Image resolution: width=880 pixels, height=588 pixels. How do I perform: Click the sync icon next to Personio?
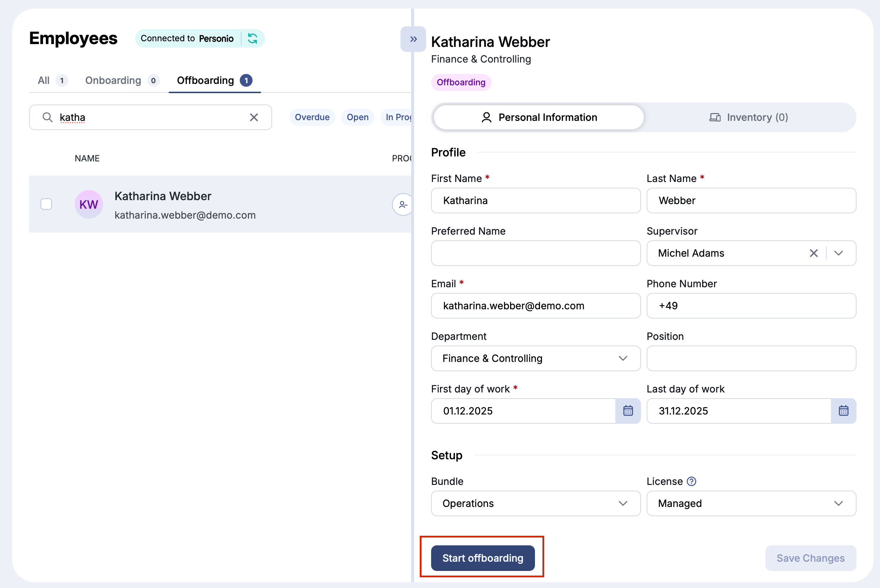point(253,38)
